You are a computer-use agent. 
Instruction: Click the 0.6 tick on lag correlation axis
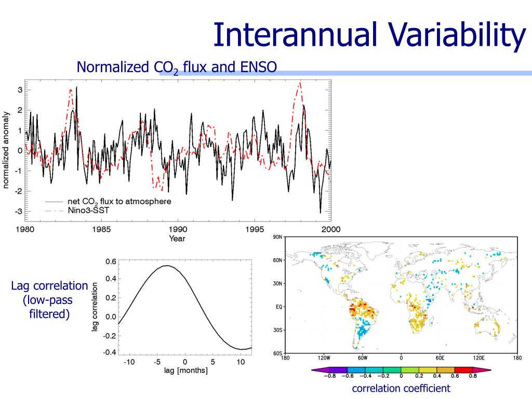[111, 262]
